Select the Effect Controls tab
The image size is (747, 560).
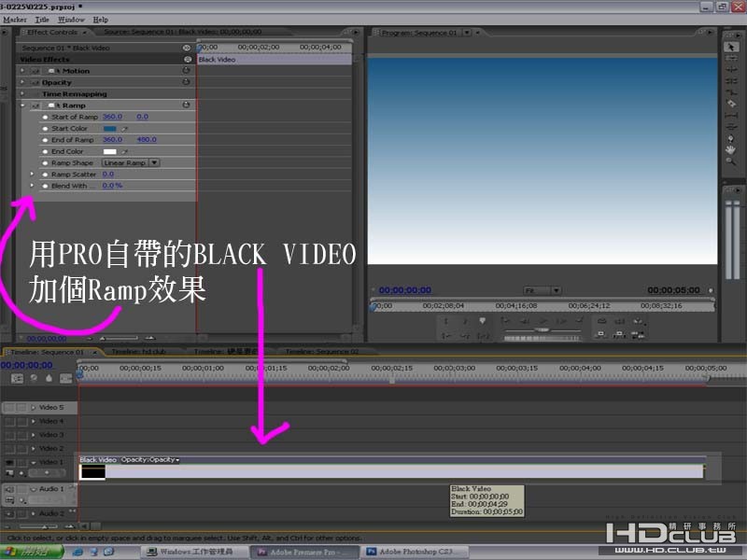pos(52,32)
